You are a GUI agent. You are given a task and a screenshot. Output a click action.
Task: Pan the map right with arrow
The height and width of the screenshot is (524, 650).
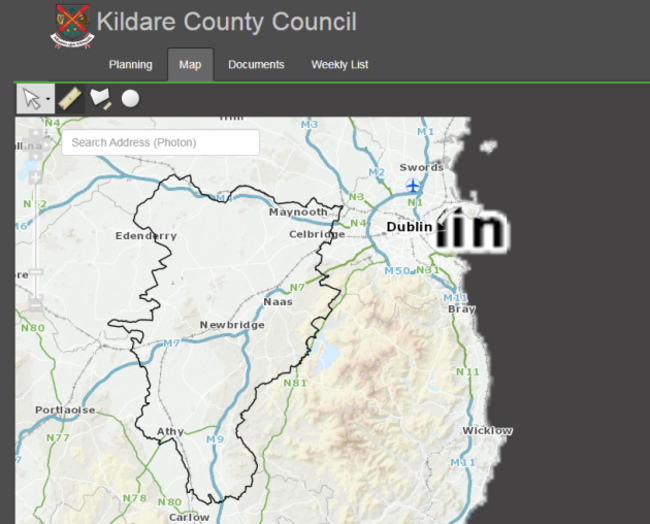click(x=46, y=146)
